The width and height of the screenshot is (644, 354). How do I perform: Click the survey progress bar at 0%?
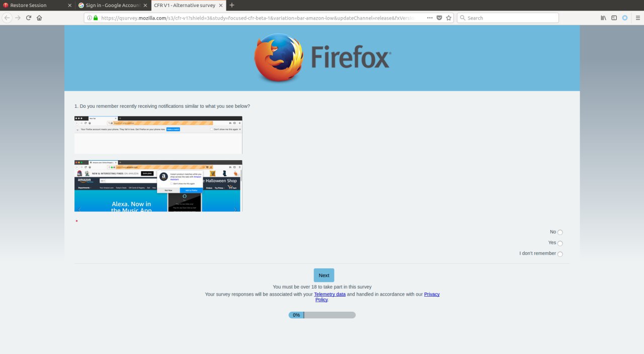point(322,315)
